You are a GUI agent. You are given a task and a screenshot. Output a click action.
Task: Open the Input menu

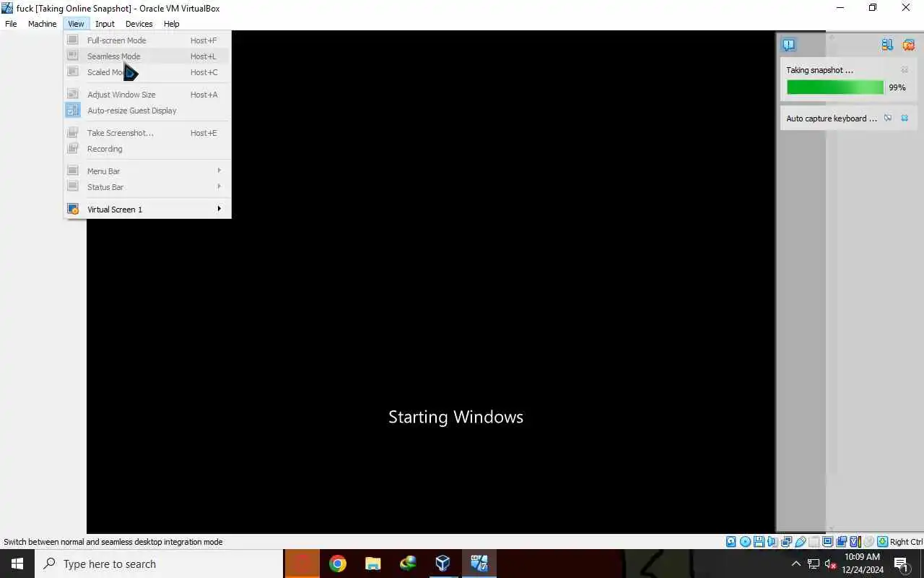tap(105, 24)
